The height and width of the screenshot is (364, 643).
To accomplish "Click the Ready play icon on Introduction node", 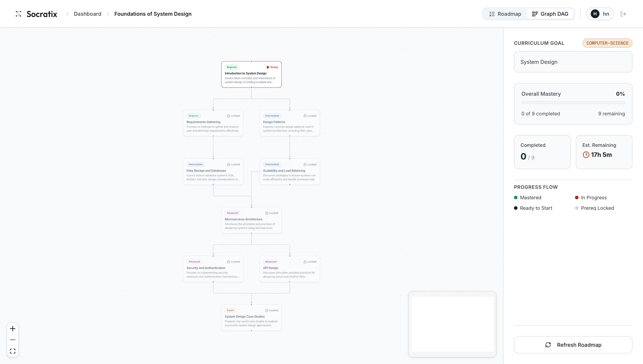I will coord(268,67).
